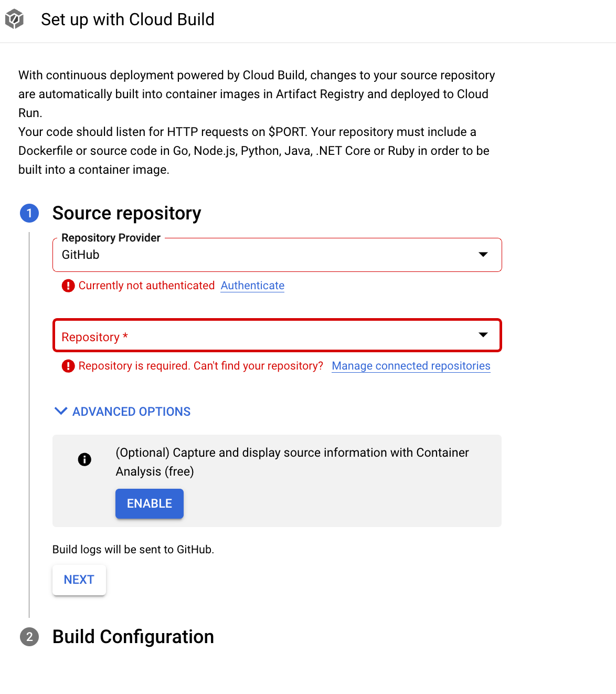Open the Repository dropdown arrow
Screen dimensions: 616x694
coord(483,335)
